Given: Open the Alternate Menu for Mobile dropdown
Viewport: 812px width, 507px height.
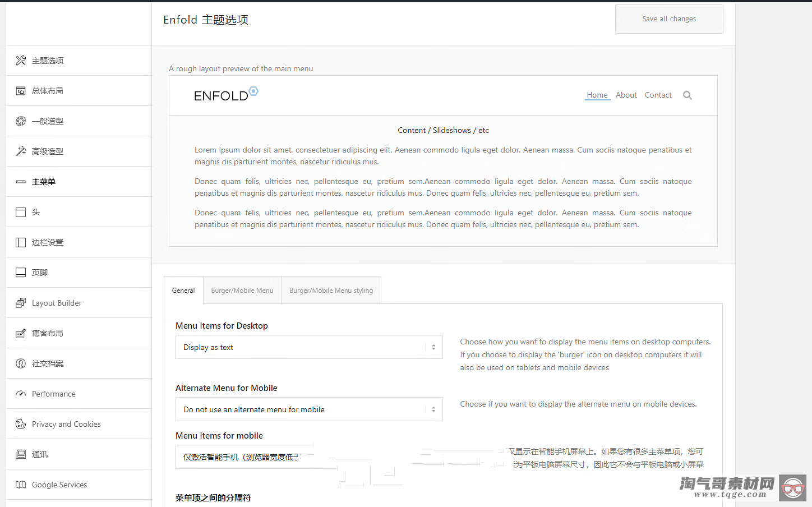Looking at the screenshot, I should click(309, 409).
